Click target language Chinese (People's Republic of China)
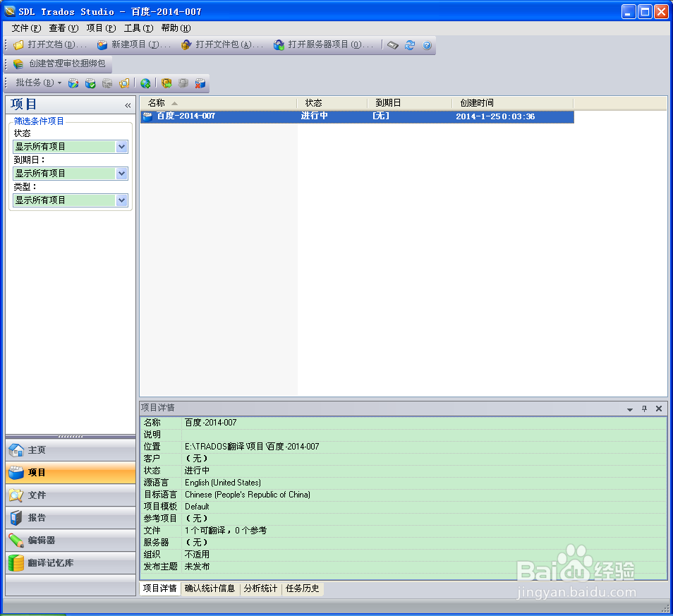Viewport: 673px width, 616px height. tap(248, 495)
